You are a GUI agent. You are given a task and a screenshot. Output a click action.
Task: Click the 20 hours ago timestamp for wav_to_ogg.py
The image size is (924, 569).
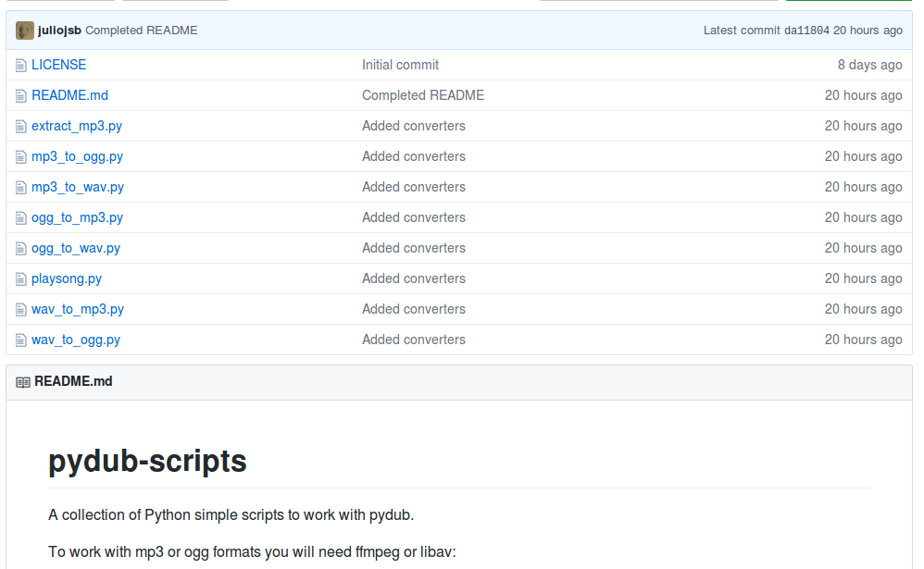coord(863,340)
